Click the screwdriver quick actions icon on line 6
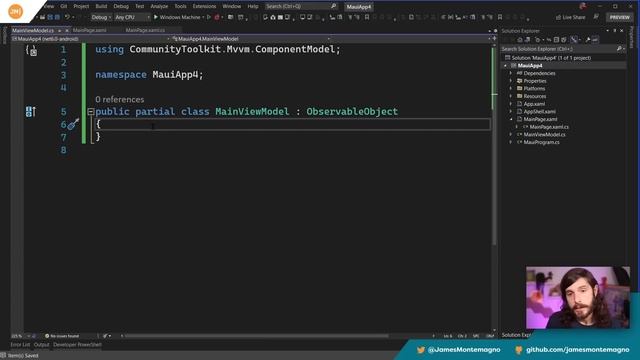The width and height of the screenshot is (640, 360). pyautogui.click(x=73, y=124)
